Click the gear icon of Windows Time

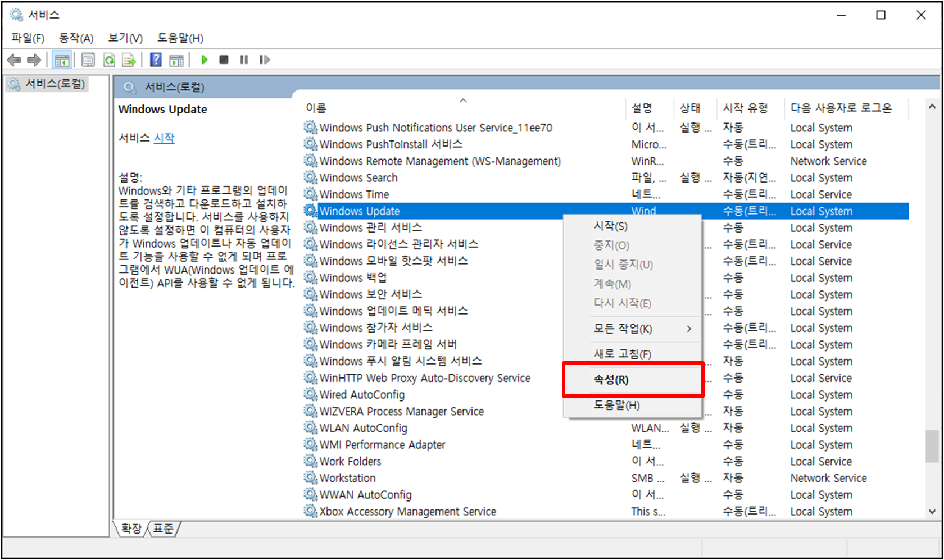pos(311,194)
